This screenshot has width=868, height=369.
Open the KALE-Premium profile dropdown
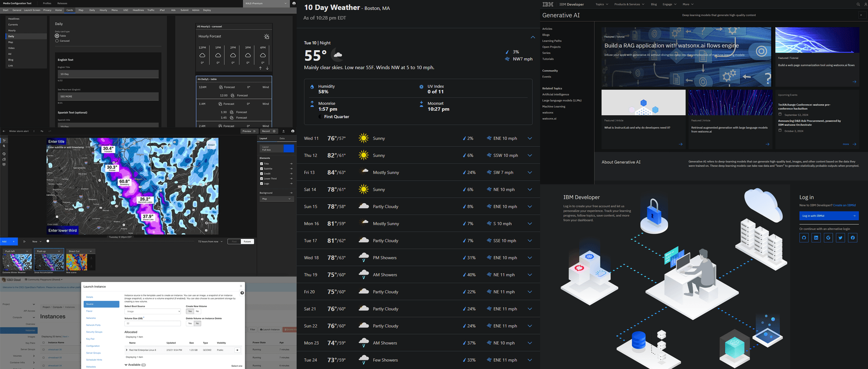(266, 3)
